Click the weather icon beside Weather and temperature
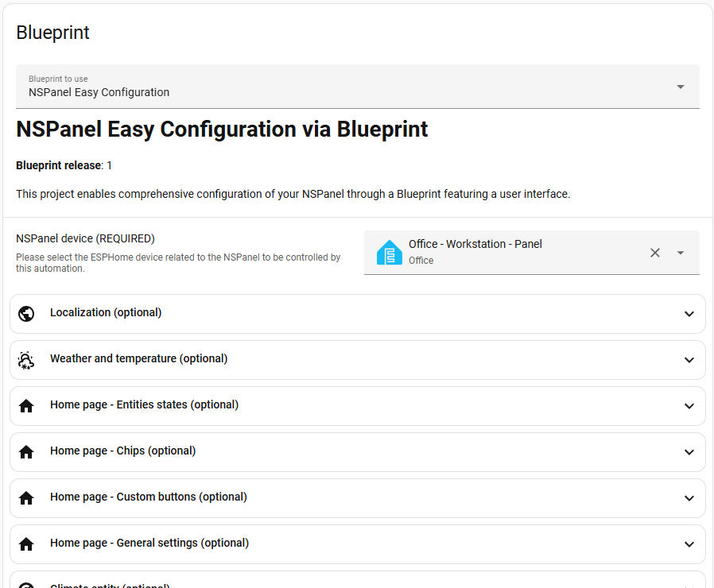Viewport: 714px width, 588px height. click(x=26, y=360)
